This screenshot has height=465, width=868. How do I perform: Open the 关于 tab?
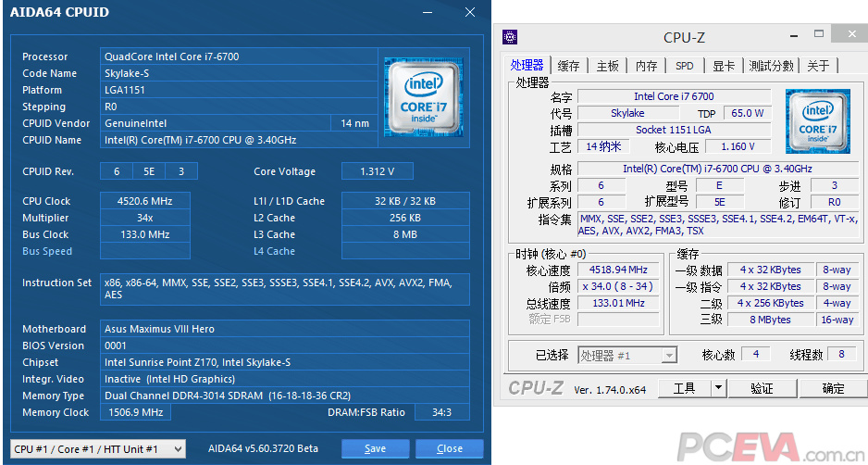coord(818,66)
